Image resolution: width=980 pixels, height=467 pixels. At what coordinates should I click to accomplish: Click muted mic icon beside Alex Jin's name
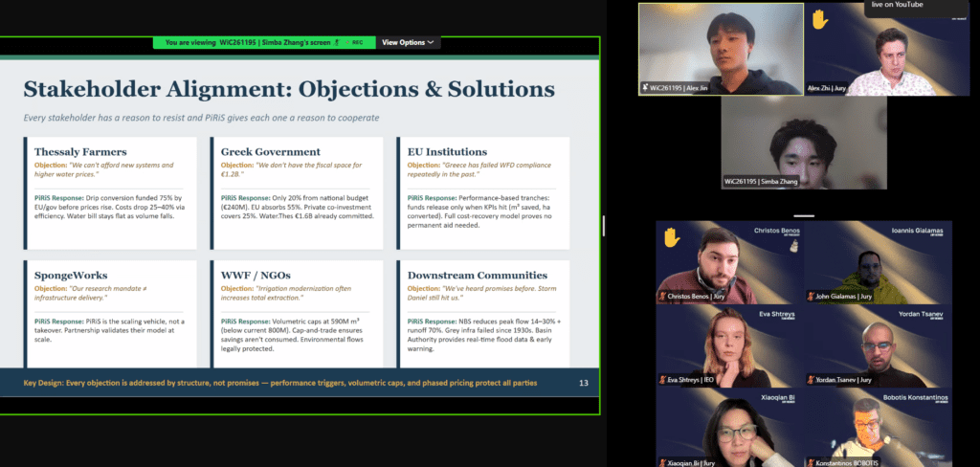tap(645, 87)
